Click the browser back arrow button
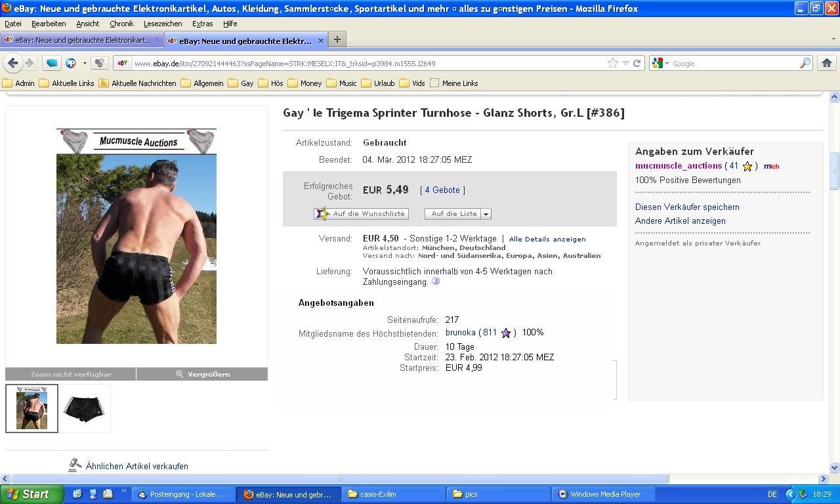Viewport: 840px width, 504px height. click(12, 63)
